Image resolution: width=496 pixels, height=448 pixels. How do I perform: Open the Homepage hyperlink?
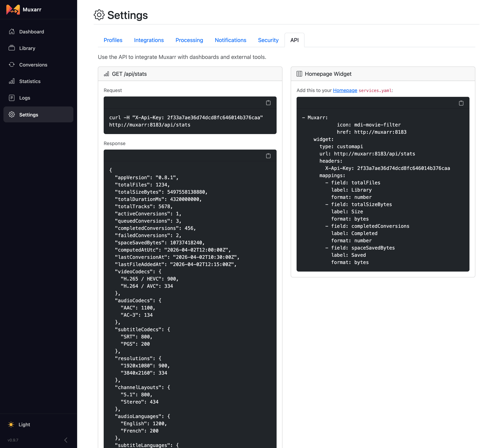(x=345, y=90)
